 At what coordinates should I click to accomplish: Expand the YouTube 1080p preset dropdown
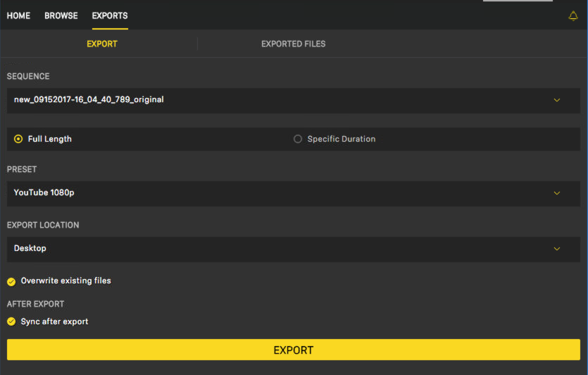pyautogui.click(x=293, y=193)
